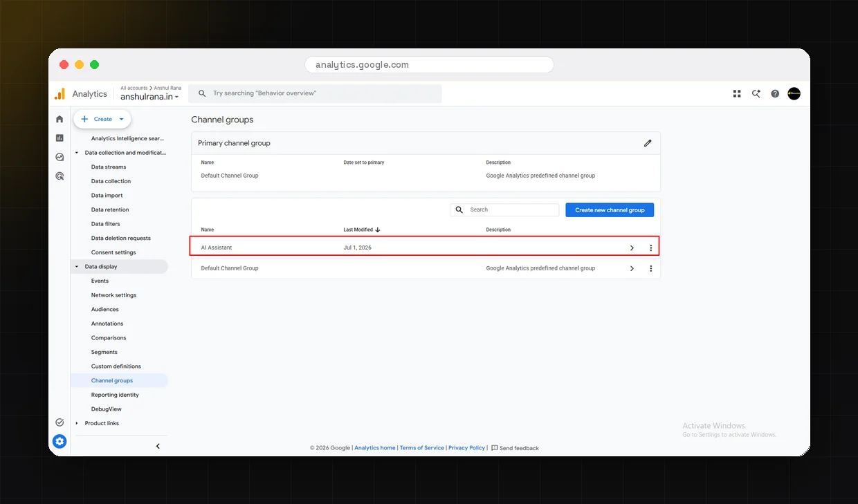Open the Help question mark icon
This screenshot has width=858, height=504.
coord(775,93)
